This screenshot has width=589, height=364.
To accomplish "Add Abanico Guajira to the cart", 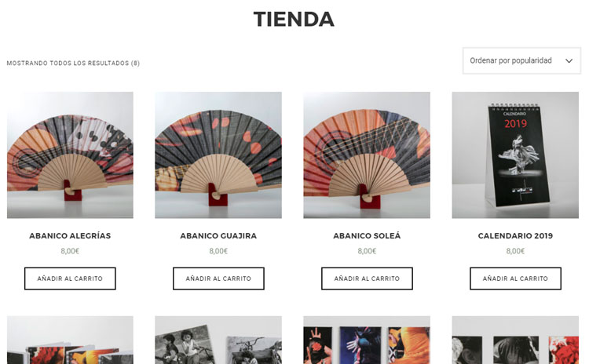I will click(x=218, y=278).
